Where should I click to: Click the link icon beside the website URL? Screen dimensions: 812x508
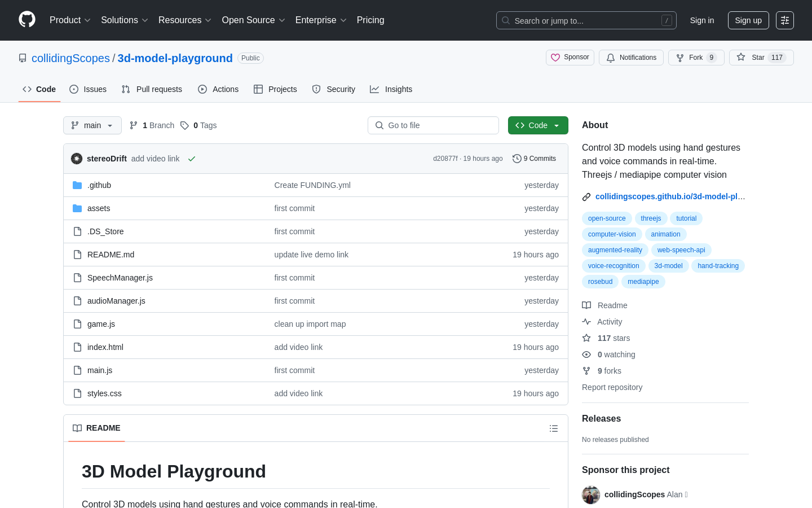[586, 197]
